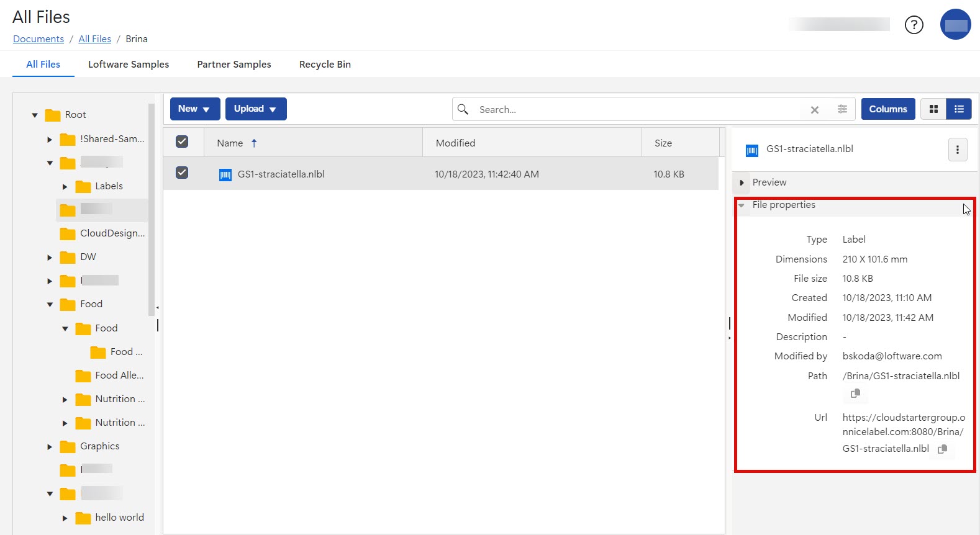
Task: Open the New dropdown button
Action: pos(195,109)
